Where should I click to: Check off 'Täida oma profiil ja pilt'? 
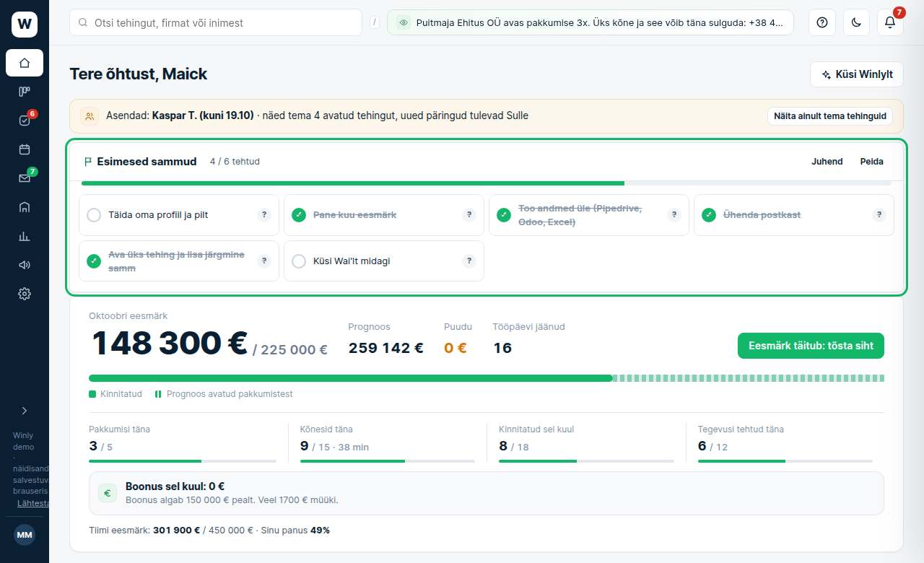coord(94,215)
